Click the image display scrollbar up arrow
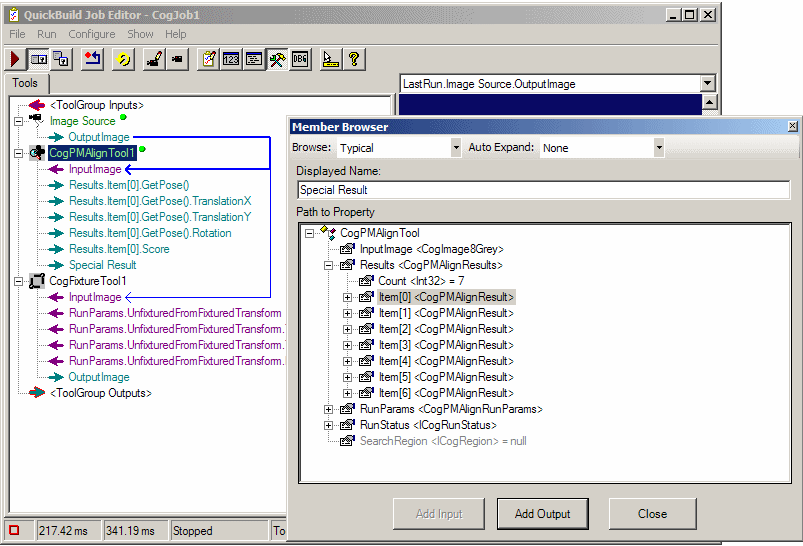The height and width of the screenshot is (546, 803). 709,102
